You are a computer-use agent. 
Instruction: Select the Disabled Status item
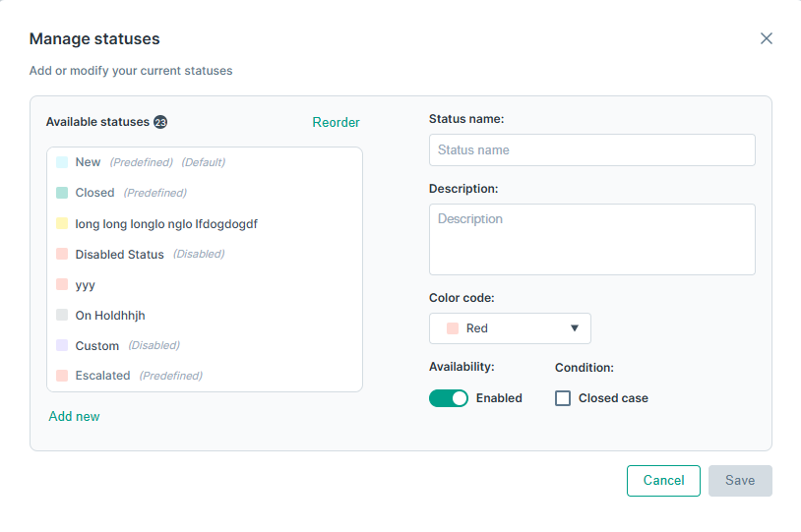(205, 255)
